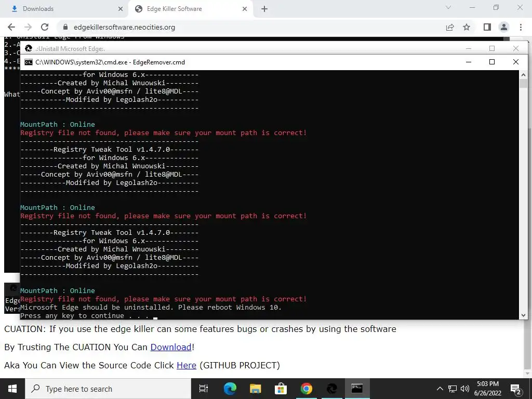Open Chrome profile avatar
Screen dimensions: 532x399
click(504, 27)
